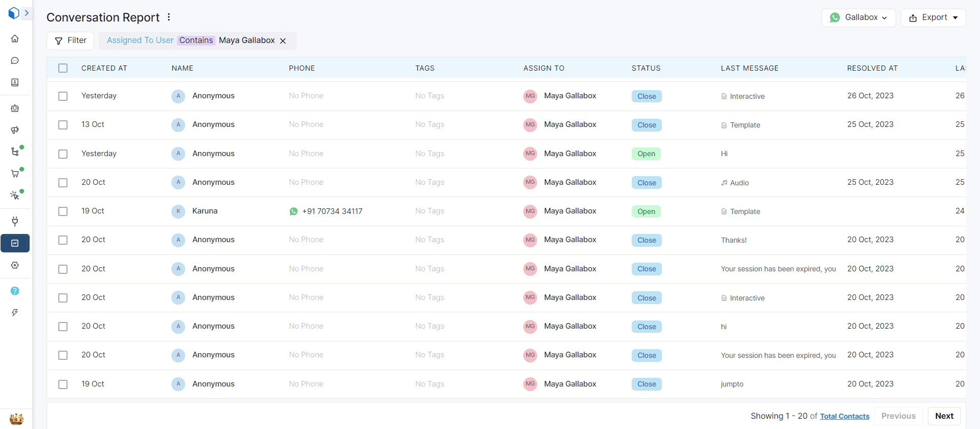Click the lightning bolt icon in sidebar
The height and width of the screenshot is (429, 980).
click(x=15, y=313)
